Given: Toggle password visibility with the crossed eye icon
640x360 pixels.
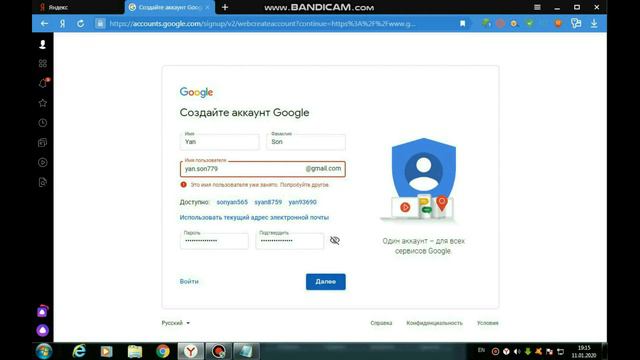Looking at the screenshot, I should click(x=335, y=240).
